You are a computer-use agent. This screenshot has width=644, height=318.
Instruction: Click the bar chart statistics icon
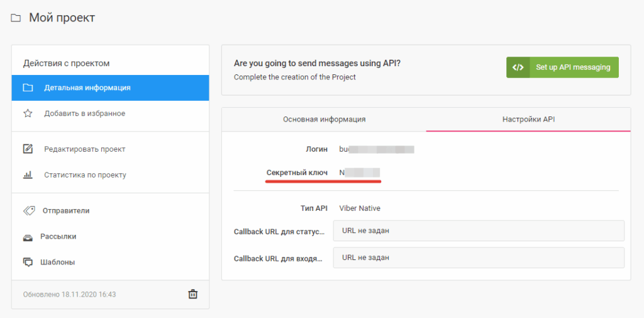28,175
